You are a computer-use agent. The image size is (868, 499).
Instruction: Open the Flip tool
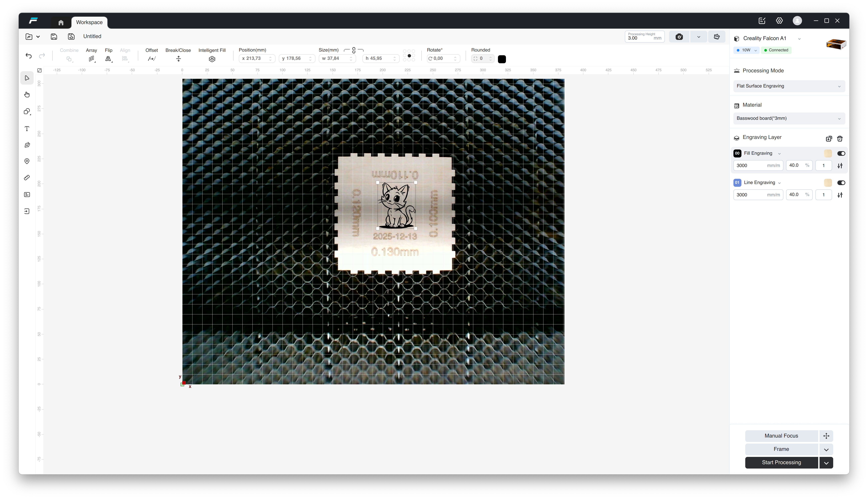coord(108,59)
